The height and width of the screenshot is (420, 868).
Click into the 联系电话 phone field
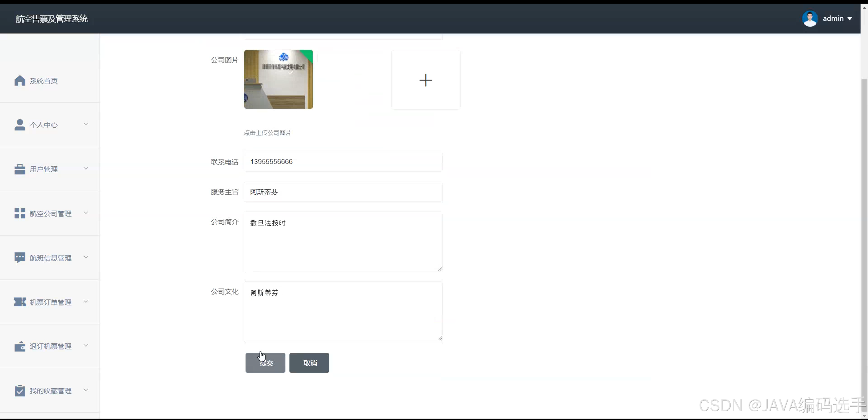343,162
